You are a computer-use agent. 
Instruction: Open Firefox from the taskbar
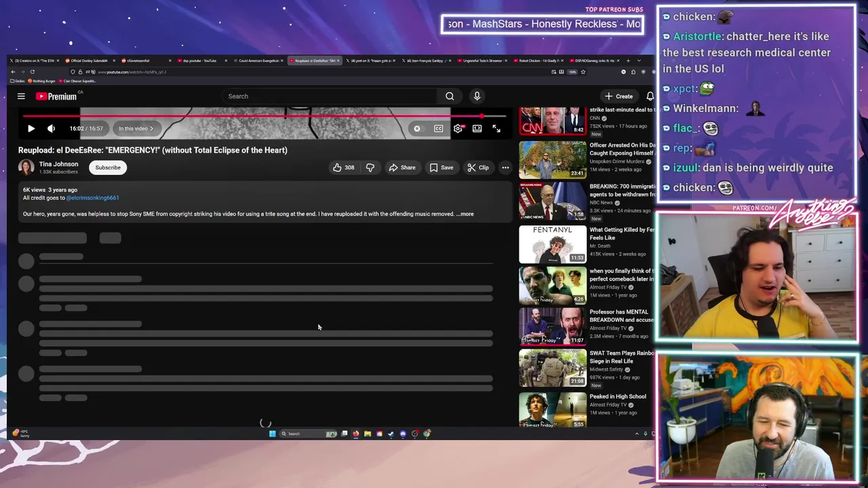355,434
